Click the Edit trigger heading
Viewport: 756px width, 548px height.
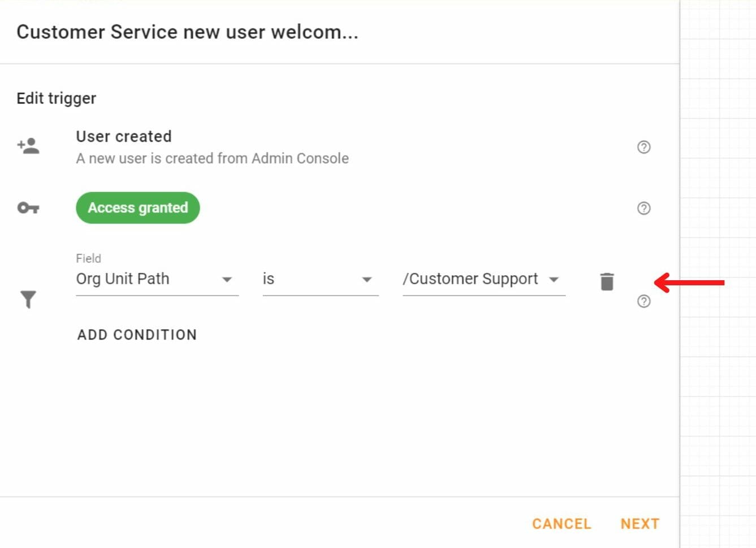57,98
